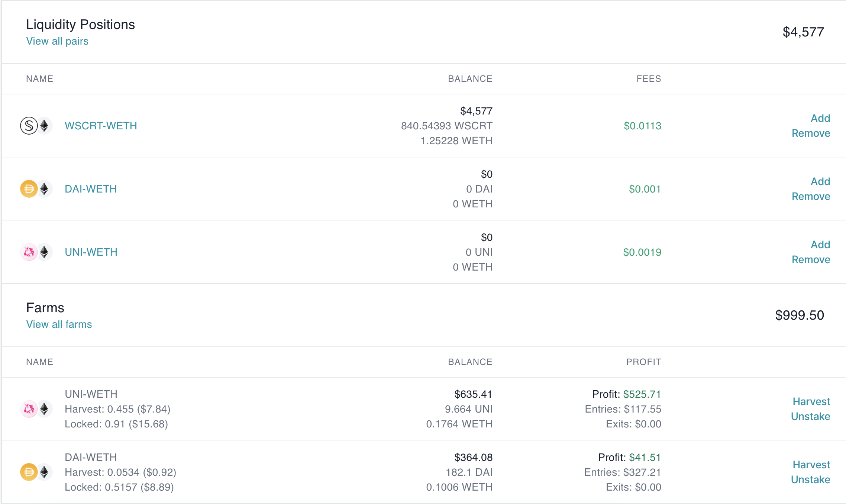
Task: Open the WSCRT-WETH pair details
Action: pos(100,126)
